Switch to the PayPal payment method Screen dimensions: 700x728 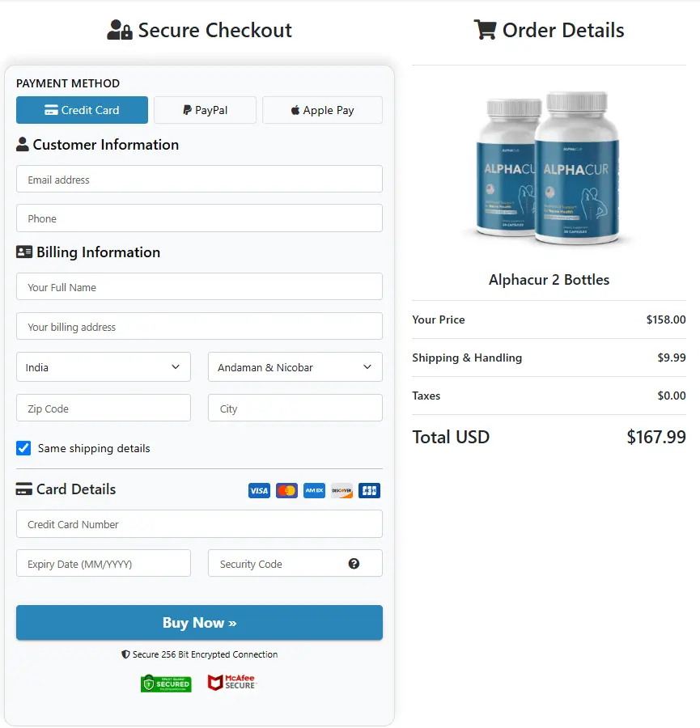(x=205, y=110)
